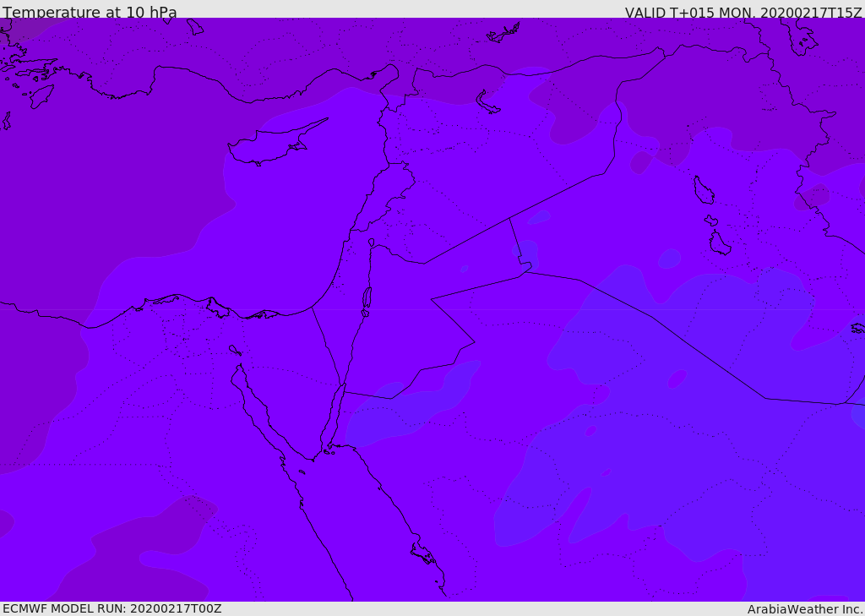The width and height of the screenshot is (865, 616).
Task: Click the "ArabiaWeather Inc." credit text
Action: [805, 609]
